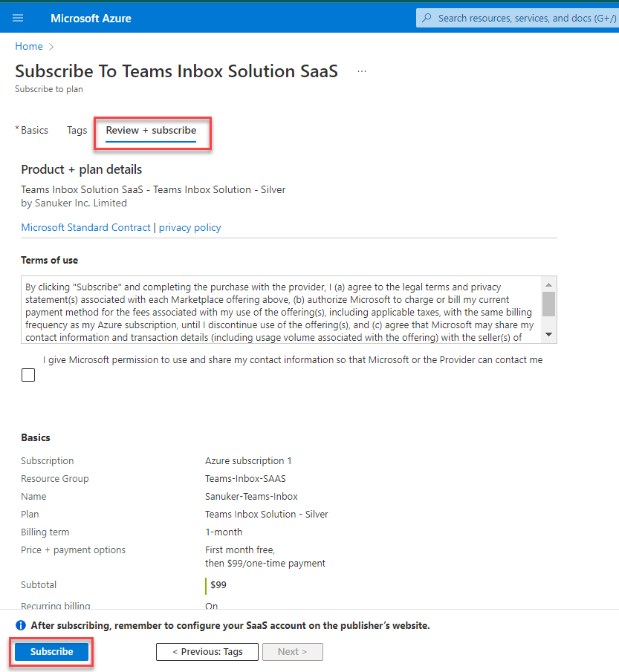Click the 'Billing term' label
The width and height of the screenshot is (619, 672).
pyautogui.click(x=45, y=532)
